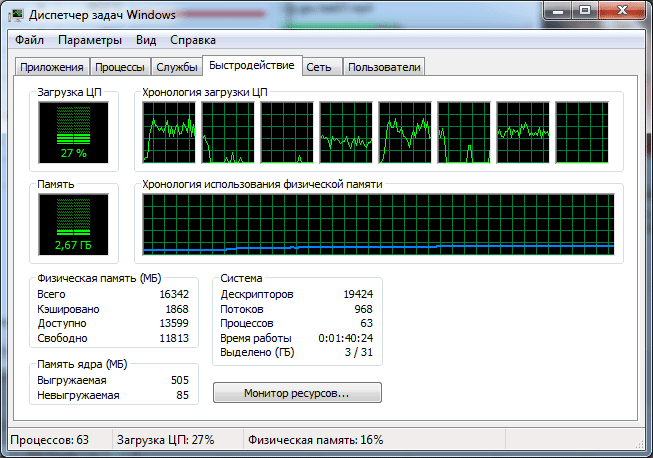Click the Свободно value 11813
This screenshot has width=653, height=458.
(x=174, y=338)
